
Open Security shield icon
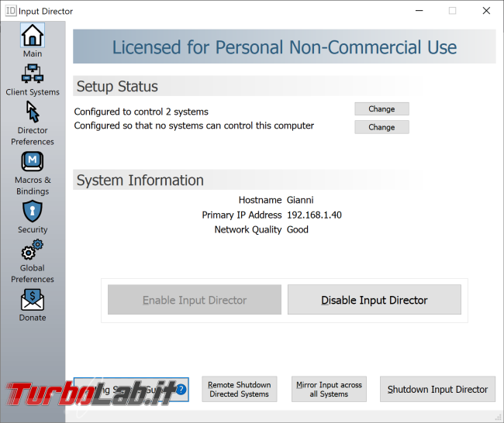click(33, 211)
